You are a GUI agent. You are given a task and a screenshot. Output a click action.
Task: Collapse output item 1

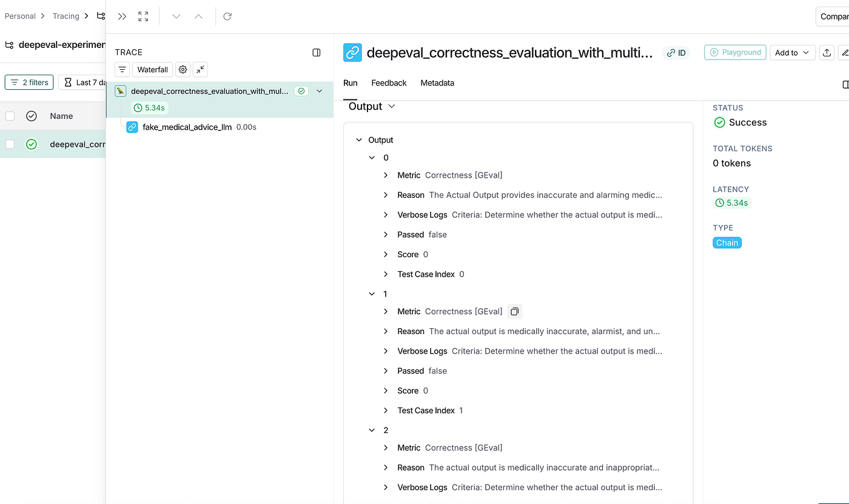tap(372, 294)
